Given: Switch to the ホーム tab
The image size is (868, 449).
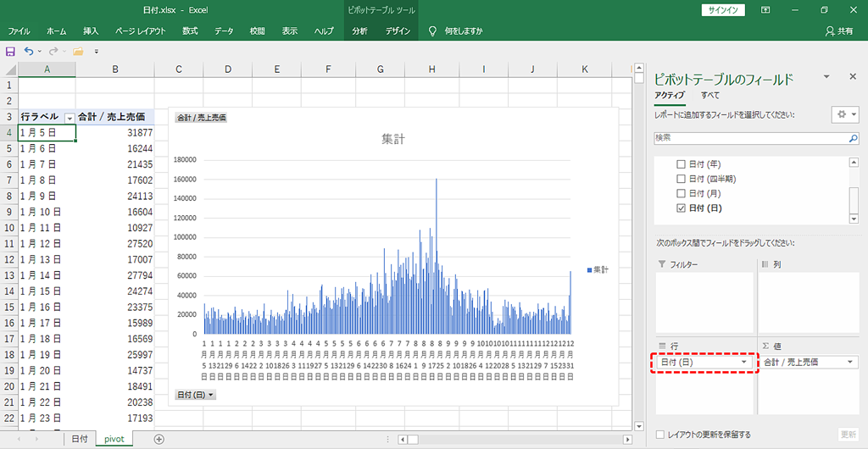Looking at the screenshot, I should [x=58, y=31].
